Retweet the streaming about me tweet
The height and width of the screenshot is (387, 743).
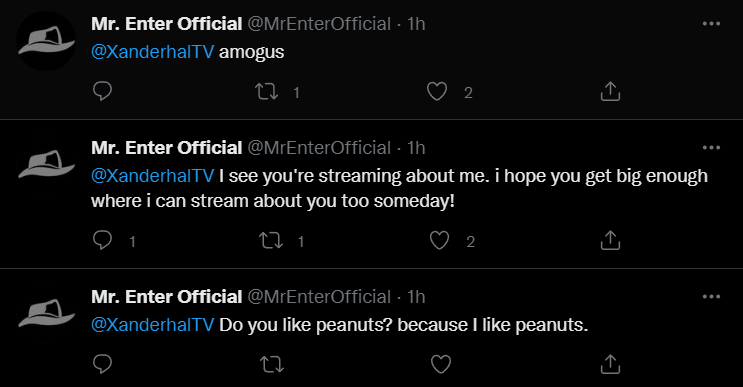click(x=271, y=241)
